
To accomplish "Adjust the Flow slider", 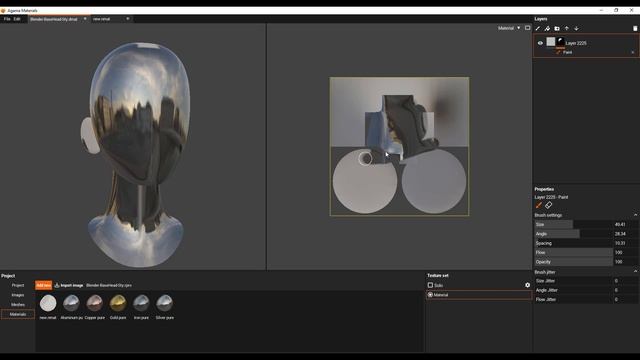I will point(573,253).
